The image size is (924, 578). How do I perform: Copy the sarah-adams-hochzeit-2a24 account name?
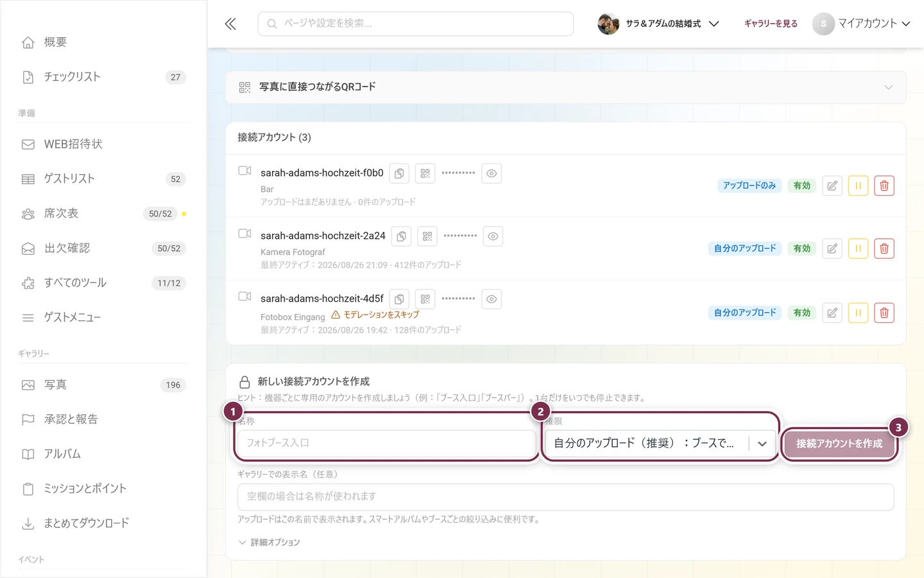click(401, 236)
